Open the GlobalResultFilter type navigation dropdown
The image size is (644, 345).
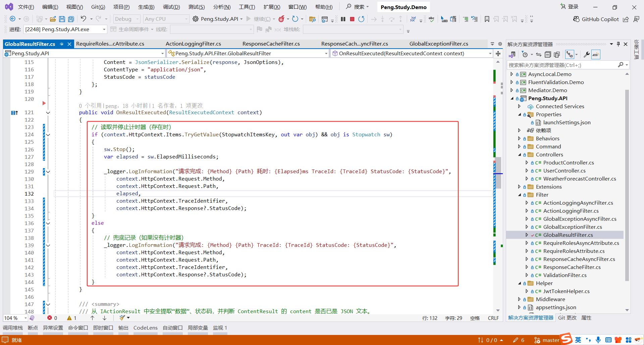click(248, 54)
